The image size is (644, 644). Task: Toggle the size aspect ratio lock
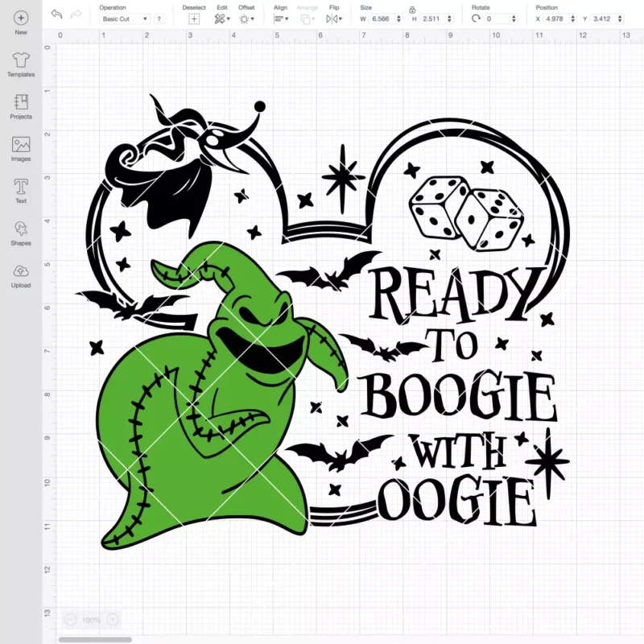(412, 10)
